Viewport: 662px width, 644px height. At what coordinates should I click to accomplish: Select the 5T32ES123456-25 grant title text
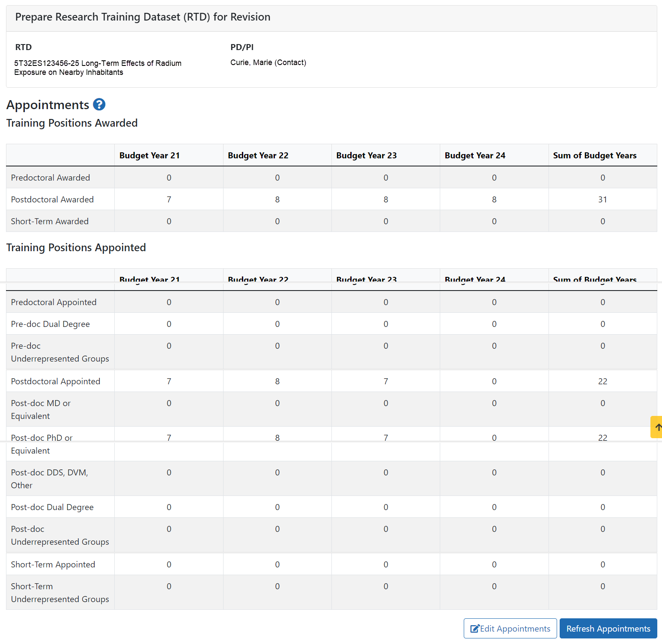(98, 68)
